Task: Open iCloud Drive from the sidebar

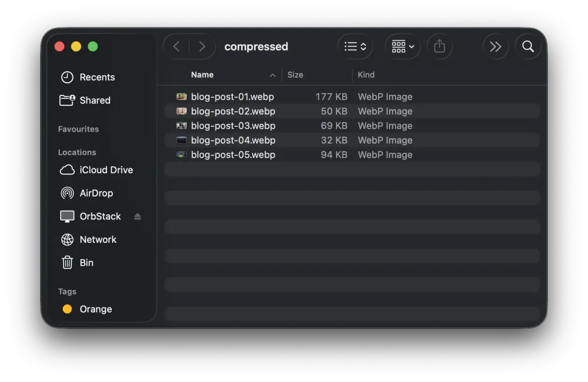Action: 106,170
